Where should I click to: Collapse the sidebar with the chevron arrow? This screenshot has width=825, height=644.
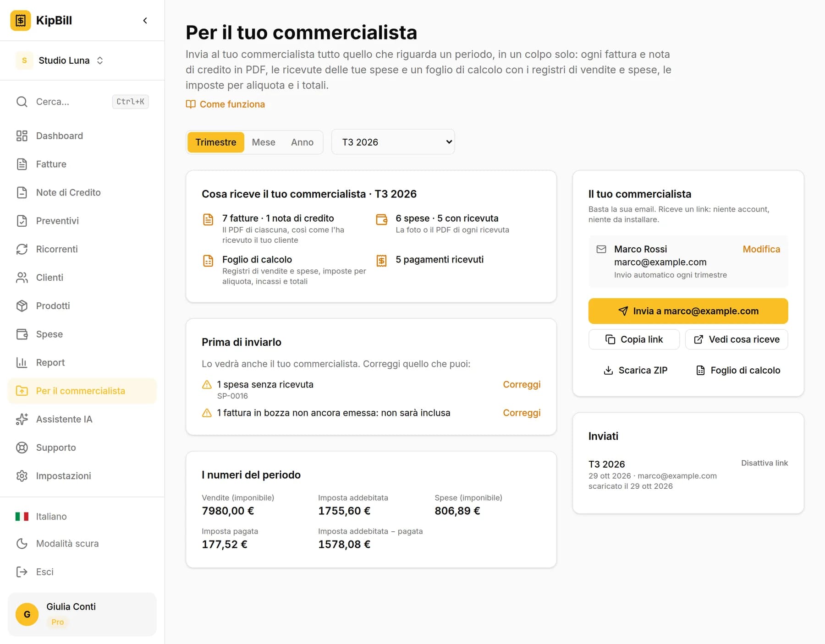click(x=145, y=21)
